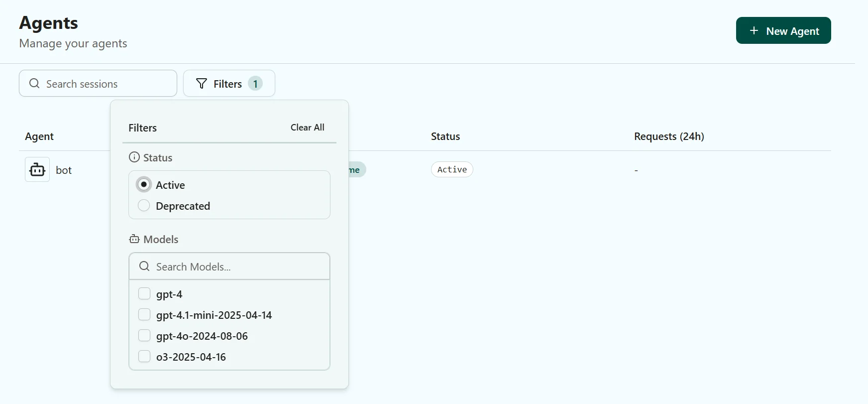The height and width of the screenshot is (404, 868).
Task: Click the Status column header
Action: click(445, 136)
